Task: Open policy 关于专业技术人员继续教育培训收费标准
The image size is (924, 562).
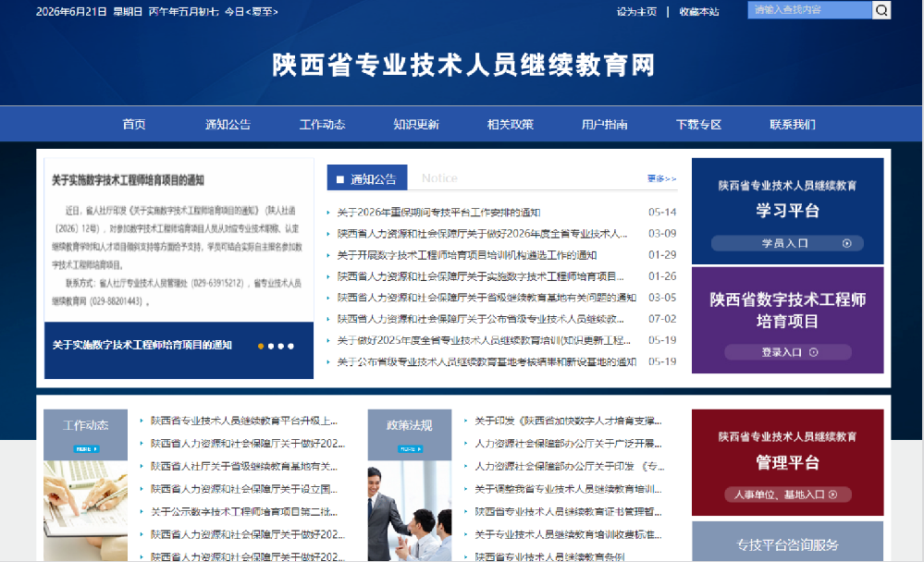Action: [568, 534]
